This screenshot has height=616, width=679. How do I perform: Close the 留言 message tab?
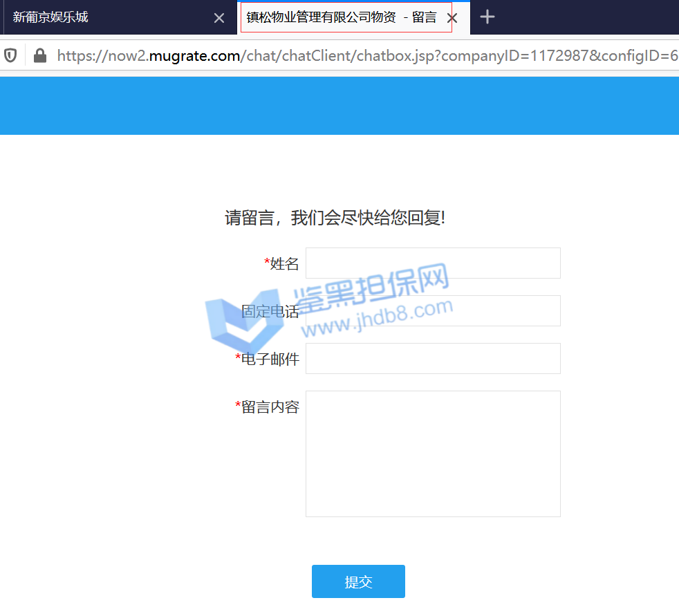coord(452,18)
